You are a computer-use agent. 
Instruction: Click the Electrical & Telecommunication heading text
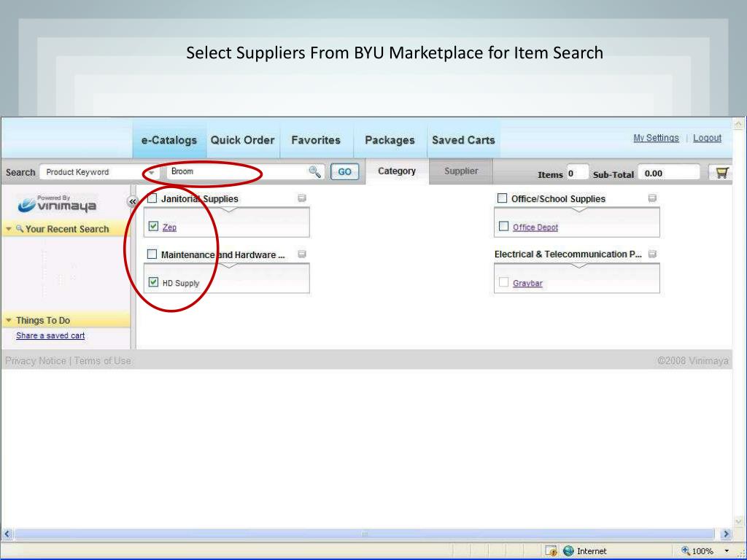point(568,254)
